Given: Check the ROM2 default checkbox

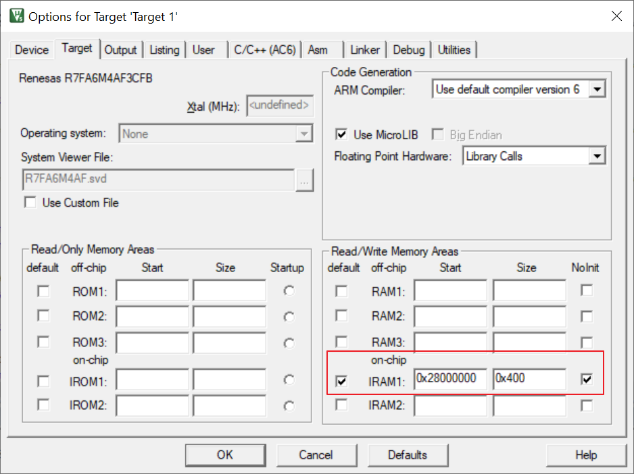Looking at the screenshot, I should pyautogui.click(x=43, y=316).
